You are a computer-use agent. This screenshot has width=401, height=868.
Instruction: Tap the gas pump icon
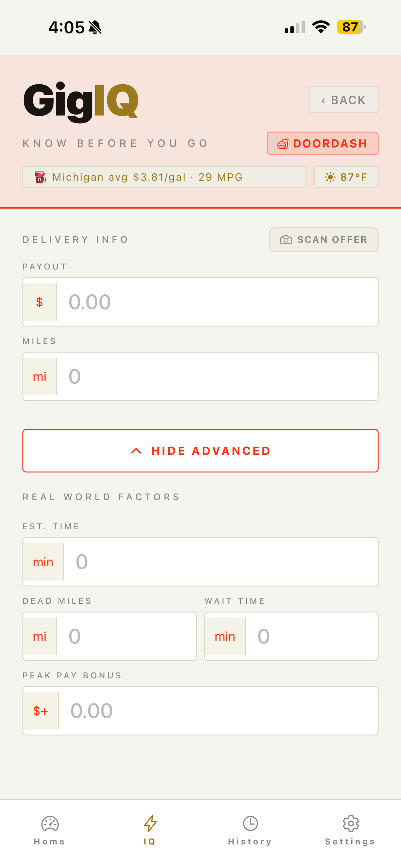pos(40,177)
